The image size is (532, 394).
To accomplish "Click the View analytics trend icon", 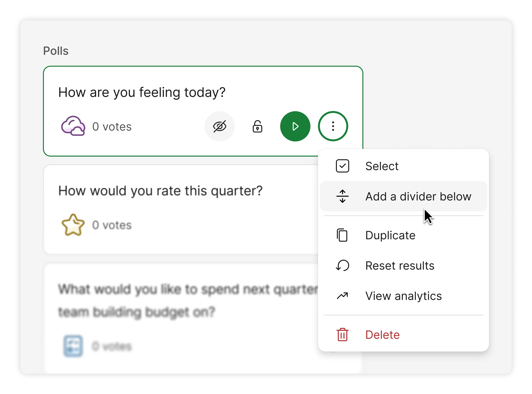I will pos(342,296).
